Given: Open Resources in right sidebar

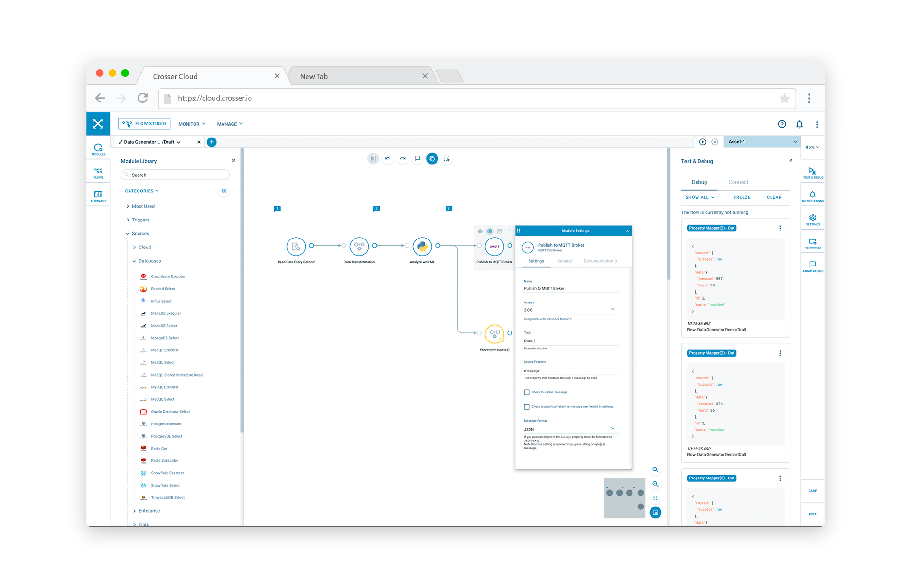Looking at the screenshot, I should 813,243.
